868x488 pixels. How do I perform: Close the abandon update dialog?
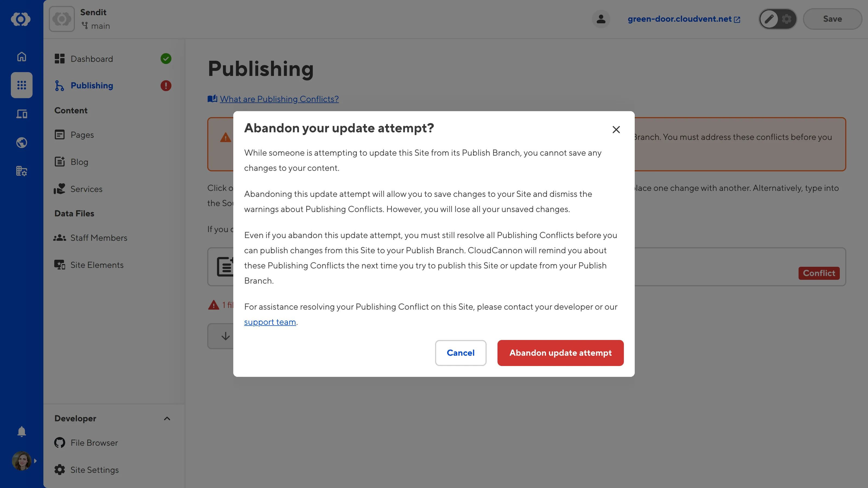click(616, 129)
